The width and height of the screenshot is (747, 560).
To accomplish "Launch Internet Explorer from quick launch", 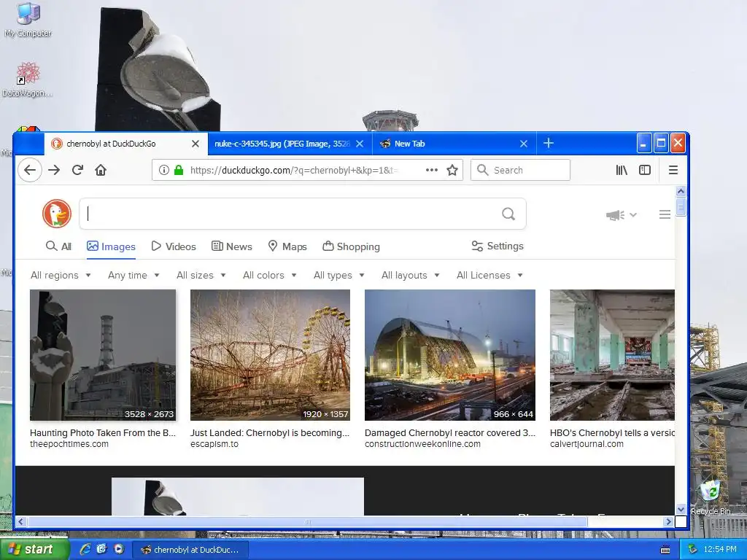I will point(85,550).
